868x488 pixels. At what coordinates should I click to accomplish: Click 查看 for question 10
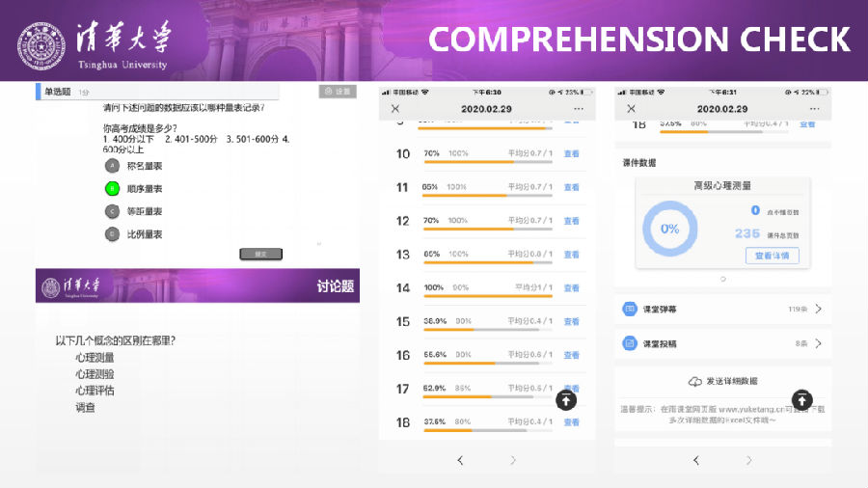pos(571,154)
